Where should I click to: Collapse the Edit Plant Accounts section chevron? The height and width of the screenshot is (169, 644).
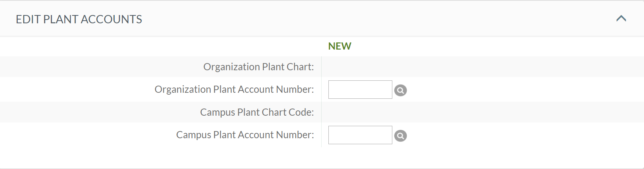pos(621,18)
